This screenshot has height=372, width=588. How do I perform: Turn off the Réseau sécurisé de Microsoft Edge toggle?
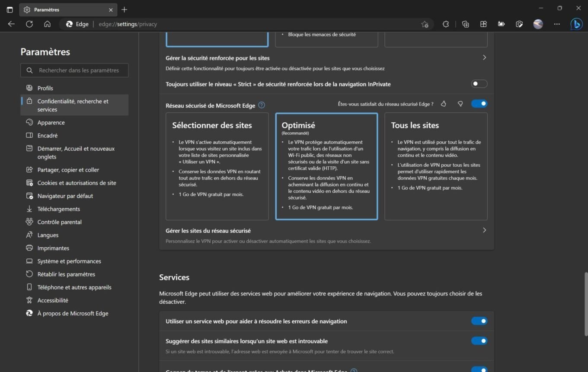coord(479,104)
